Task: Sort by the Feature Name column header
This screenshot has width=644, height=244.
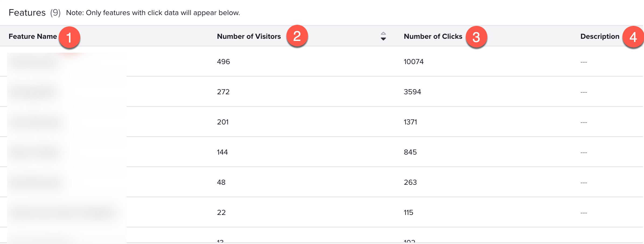Action: [x=33, y=36]
